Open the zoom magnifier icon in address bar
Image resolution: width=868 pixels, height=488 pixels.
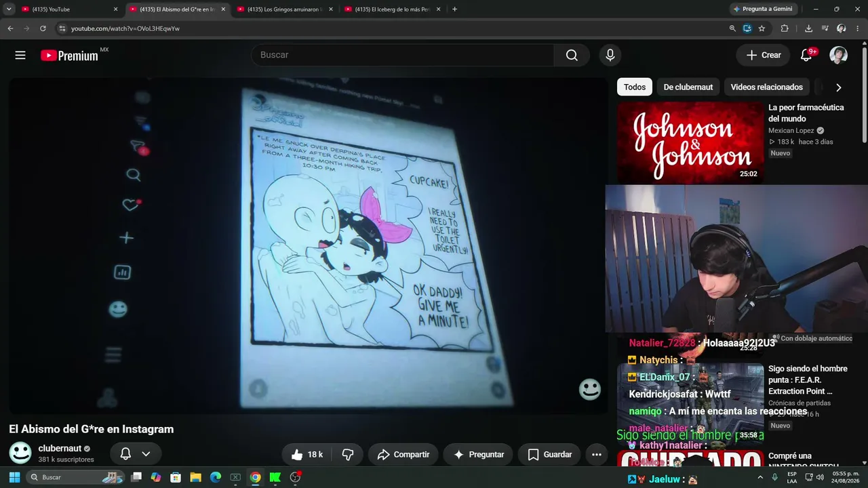click(732, 28)
